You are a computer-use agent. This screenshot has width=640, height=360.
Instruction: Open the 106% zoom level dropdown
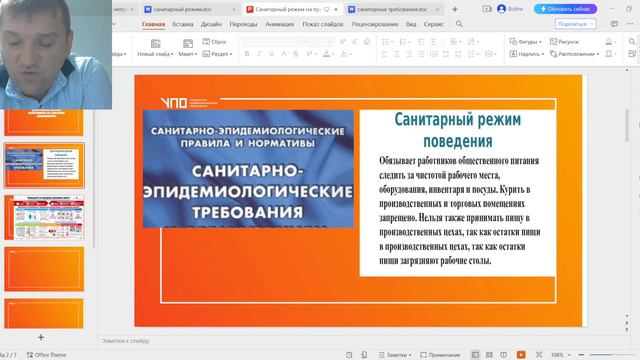pos(561,355)
